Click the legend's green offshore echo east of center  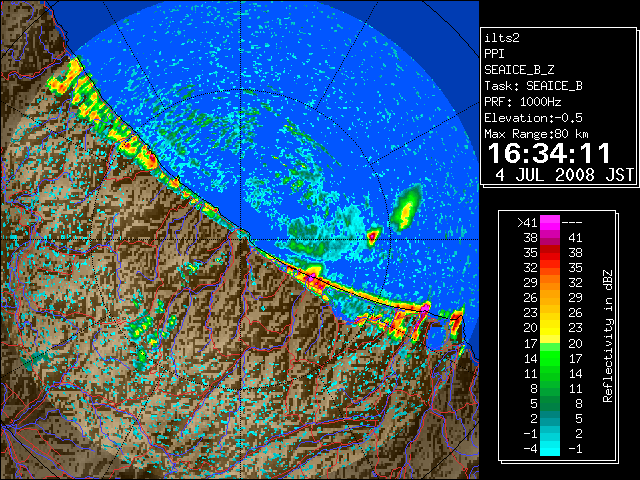click(406, 207)
